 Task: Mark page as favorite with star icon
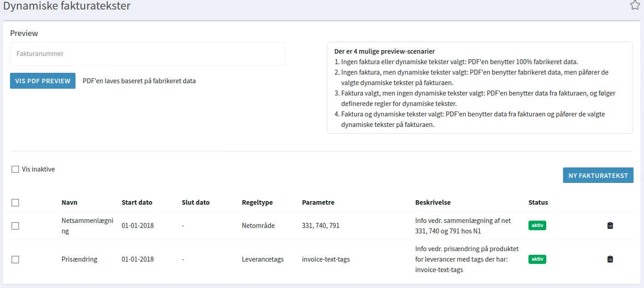pos(634,5)
